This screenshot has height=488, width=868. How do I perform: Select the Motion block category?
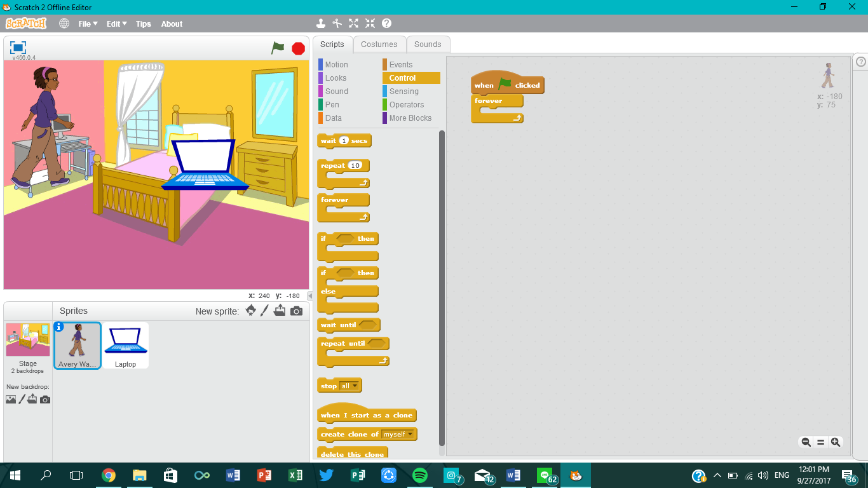pos(336,64)
